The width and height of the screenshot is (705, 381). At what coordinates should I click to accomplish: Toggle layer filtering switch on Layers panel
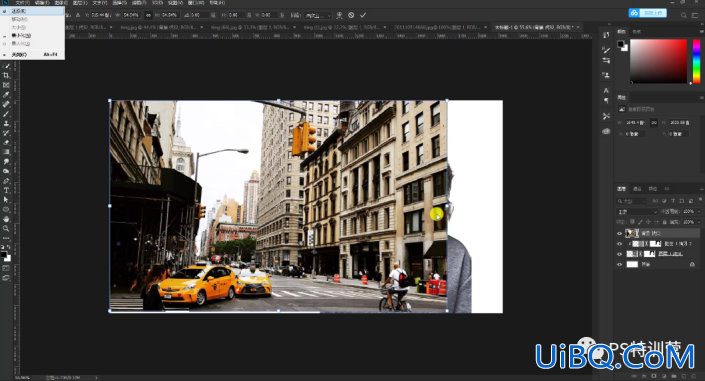point(700,200)
